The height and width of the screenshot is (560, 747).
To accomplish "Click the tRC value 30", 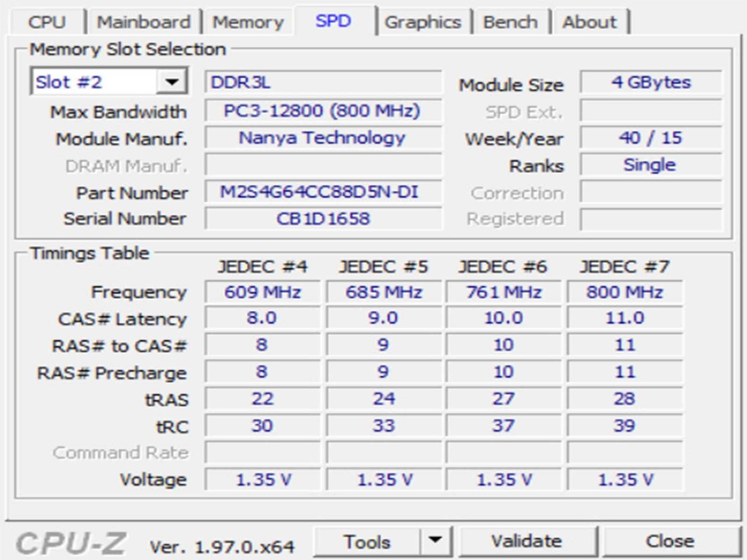I will coord(262,426).
